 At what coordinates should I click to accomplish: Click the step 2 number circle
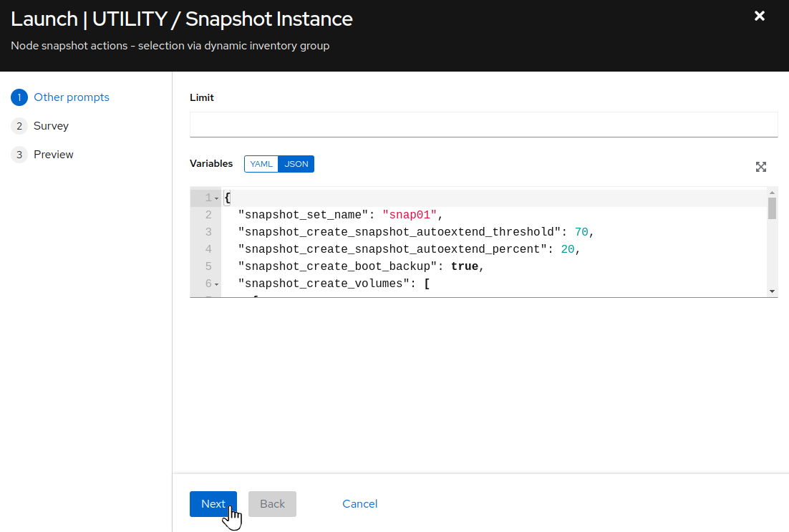coord(19,126)
